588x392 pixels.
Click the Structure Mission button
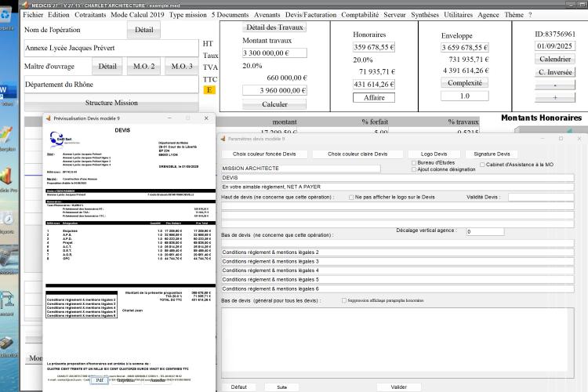point(111,103)
